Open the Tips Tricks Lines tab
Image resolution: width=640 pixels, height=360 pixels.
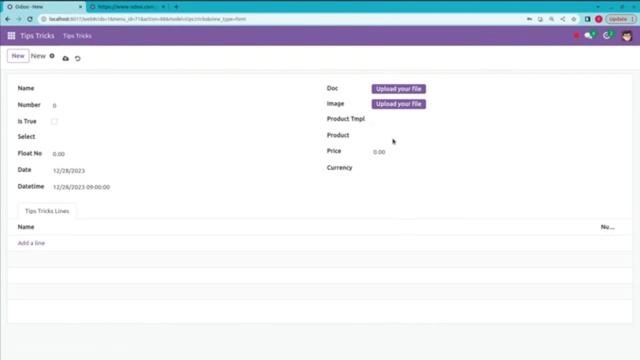point(47,211)
